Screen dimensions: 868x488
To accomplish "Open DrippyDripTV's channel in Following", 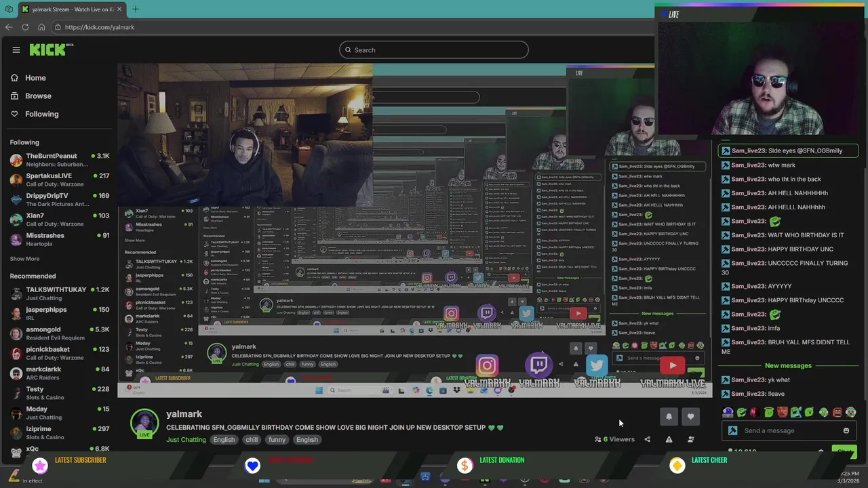I will 60,199.
